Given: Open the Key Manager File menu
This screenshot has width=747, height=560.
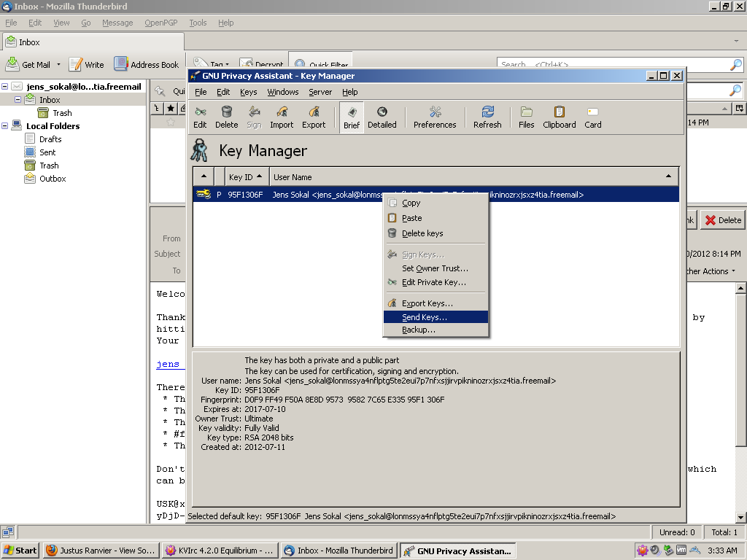Looking at the screenshot, I should tap(201, 92).
